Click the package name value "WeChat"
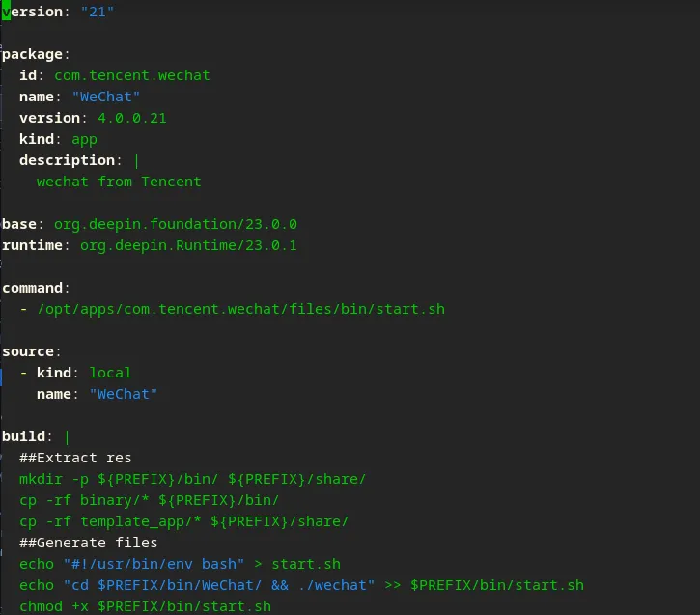700x615 pixels. pyautogui.click(x=106, y=97)
